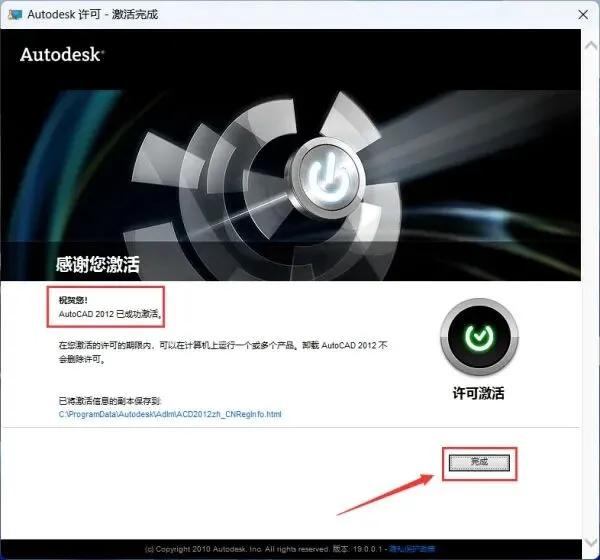This screenshot has height=560, width=600.
Task: Close the Autodesk license window
Action: click(x=583, y=15)
